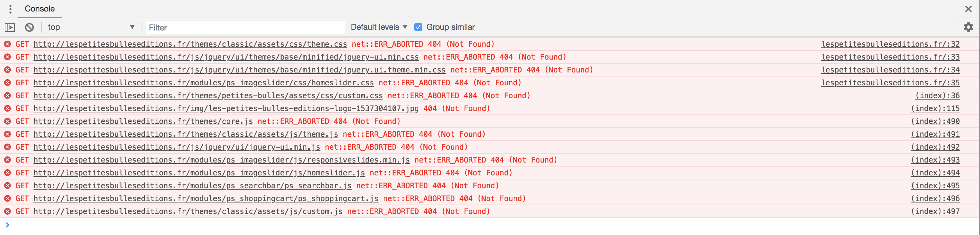The width and height of the screenshot is (980, 235).
Task: Jump to source location (index):115
Action: 935,109
